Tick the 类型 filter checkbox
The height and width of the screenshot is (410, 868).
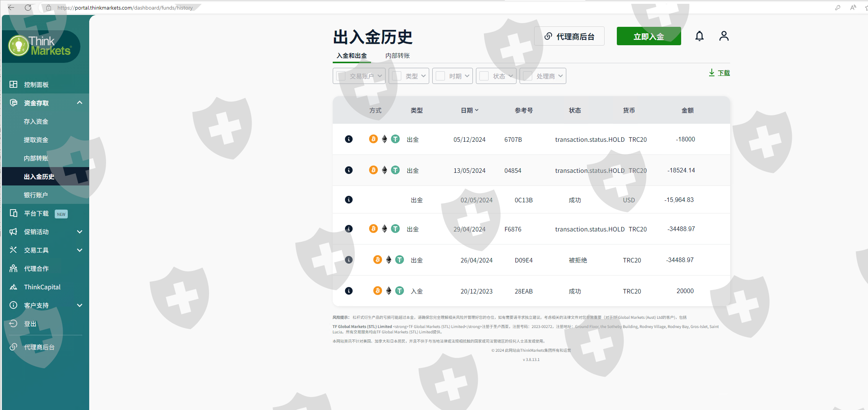click(x=397, y=76)
